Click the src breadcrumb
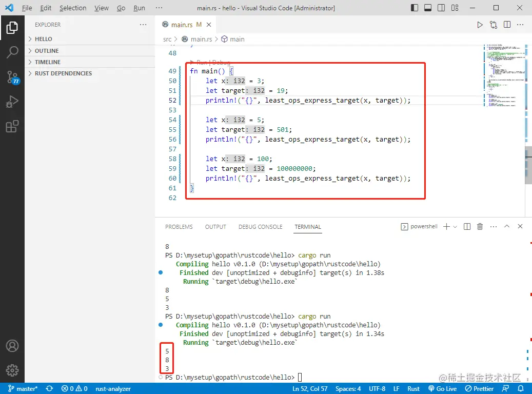The width and height of the screenshot is (532, 394). tap(167, 40)
